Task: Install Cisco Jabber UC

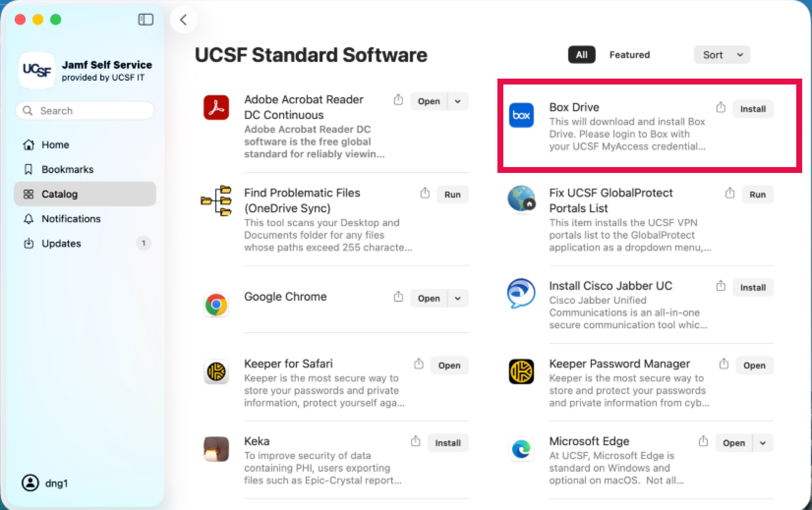Action: 753,287
